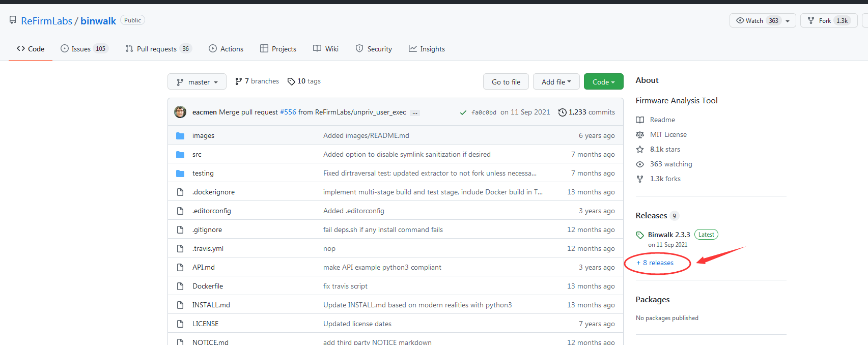Click the .editorconfig file icon

pos(180,211)
